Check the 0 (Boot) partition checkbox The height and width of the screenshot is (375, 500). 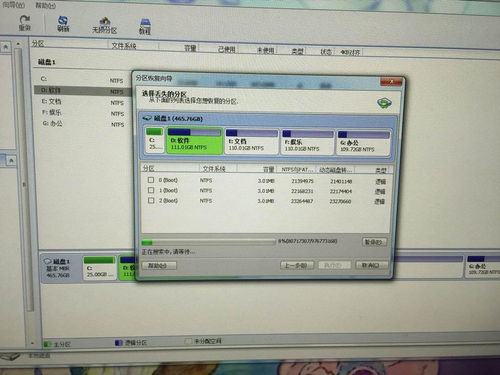point(151,180)
